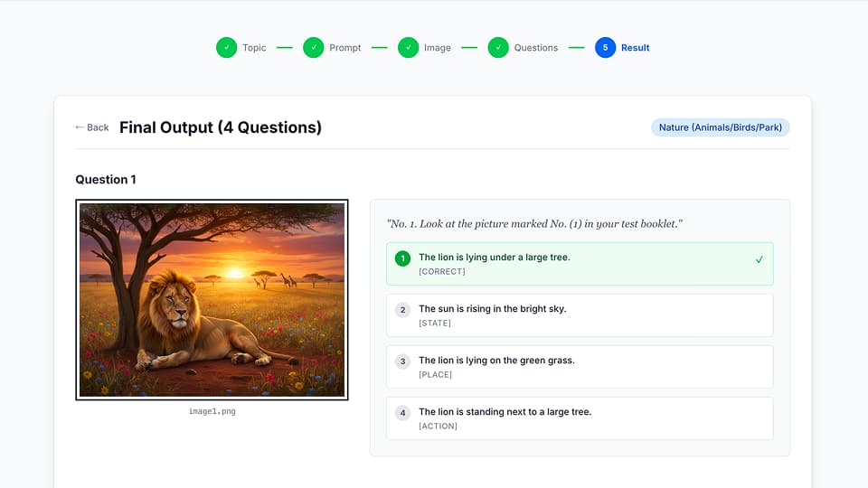The image size is (868, 488).
Task: Go to the Prompt step label
Action: coord(345,48)
